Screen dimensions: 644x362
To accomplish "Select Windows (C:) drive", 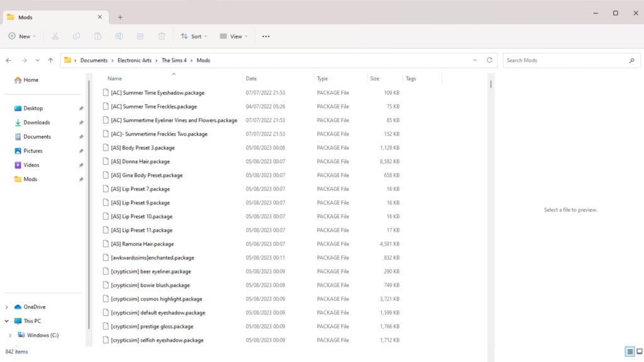I will point(38,336).
